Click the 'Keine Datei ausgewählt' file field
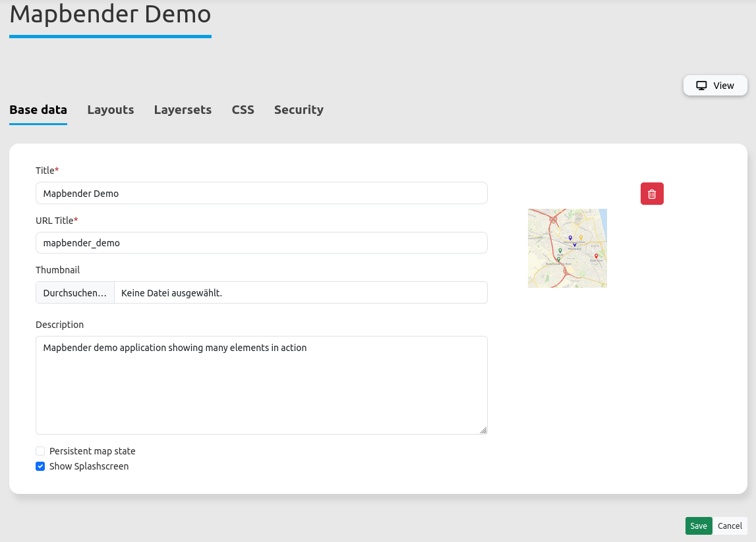The height and width of the screenshot is (542, 756). [300, 293]
